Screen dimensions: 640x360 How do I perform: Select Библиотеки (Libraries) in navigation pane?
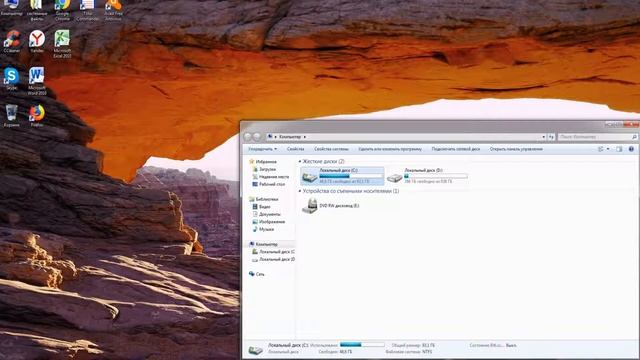[x=264, y=199]
